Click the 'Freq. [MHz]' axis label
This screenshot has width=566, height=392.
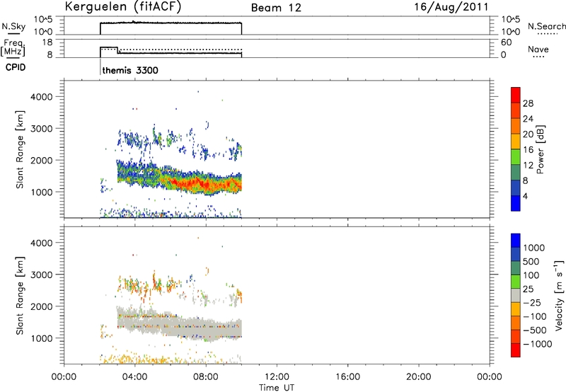pos(13,48)
